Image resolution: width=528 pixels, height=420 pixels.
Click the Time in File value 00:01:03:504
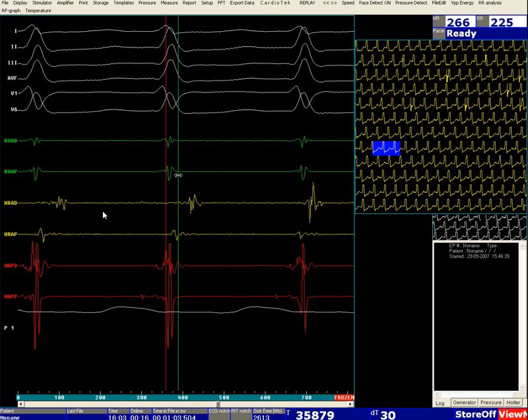(x=174, y=417)
